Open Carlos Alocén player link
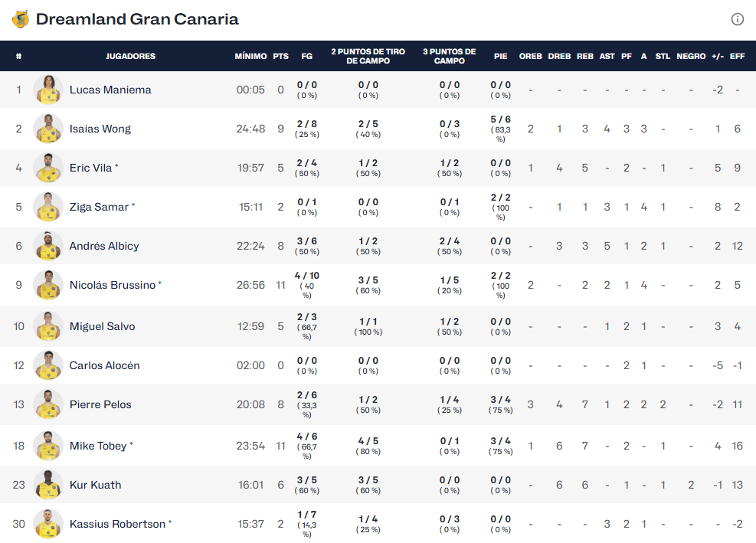The height and width of the screenshot is (543, 756). (104, 365)
